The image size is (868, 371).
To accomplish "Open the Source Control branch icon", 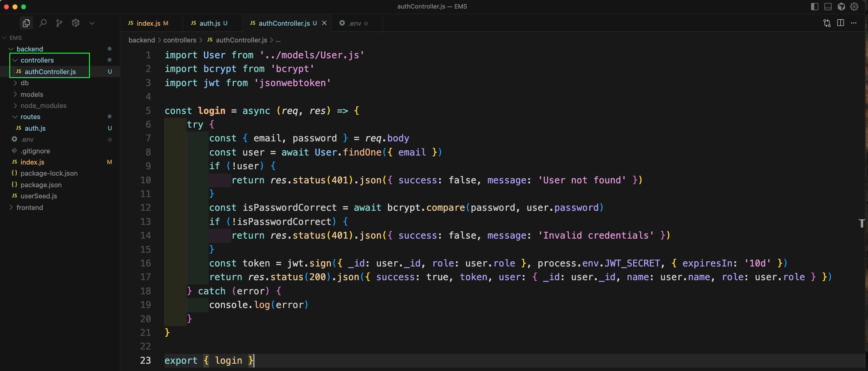I will click(x=59, y=23).
